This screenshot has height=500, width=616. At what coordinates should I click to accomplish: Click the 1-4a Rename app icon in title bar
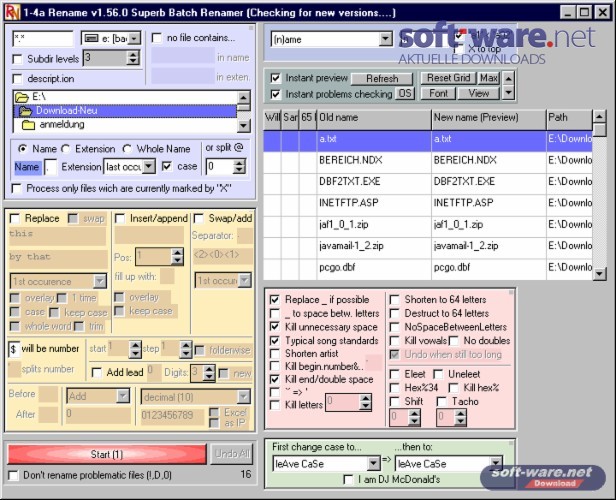[x=12, y=12]
